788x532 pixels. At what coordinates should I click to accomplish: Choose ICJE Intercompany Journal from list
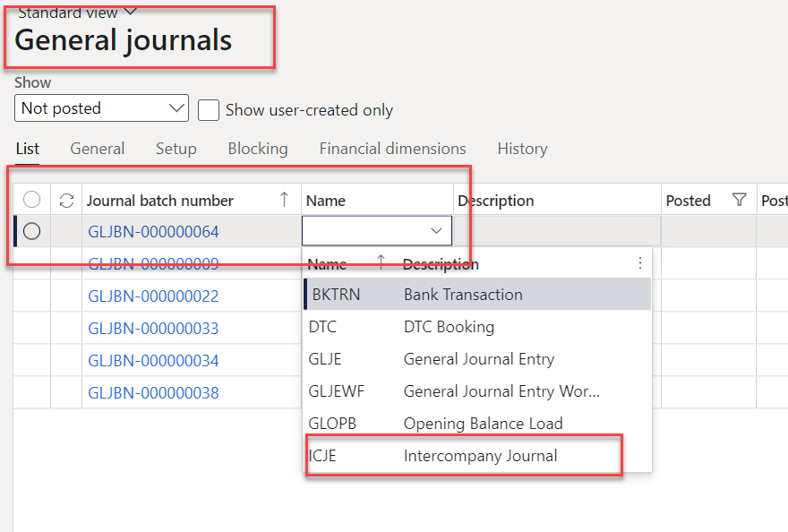pos(463,456)
